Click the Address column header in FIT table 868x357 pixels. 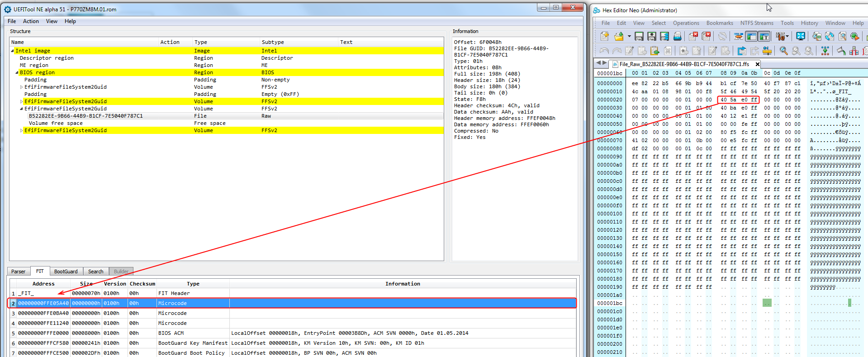tap(43, 284)
